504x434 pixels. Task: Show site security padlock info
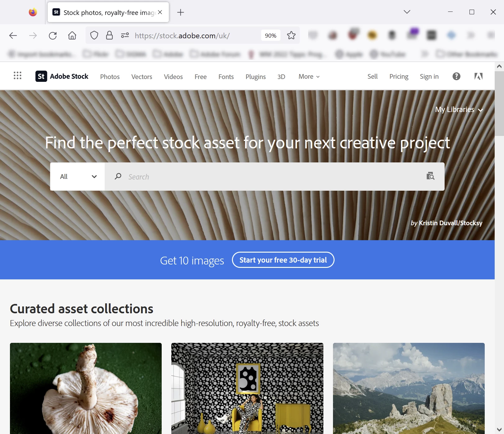click(x=109, y=35)
